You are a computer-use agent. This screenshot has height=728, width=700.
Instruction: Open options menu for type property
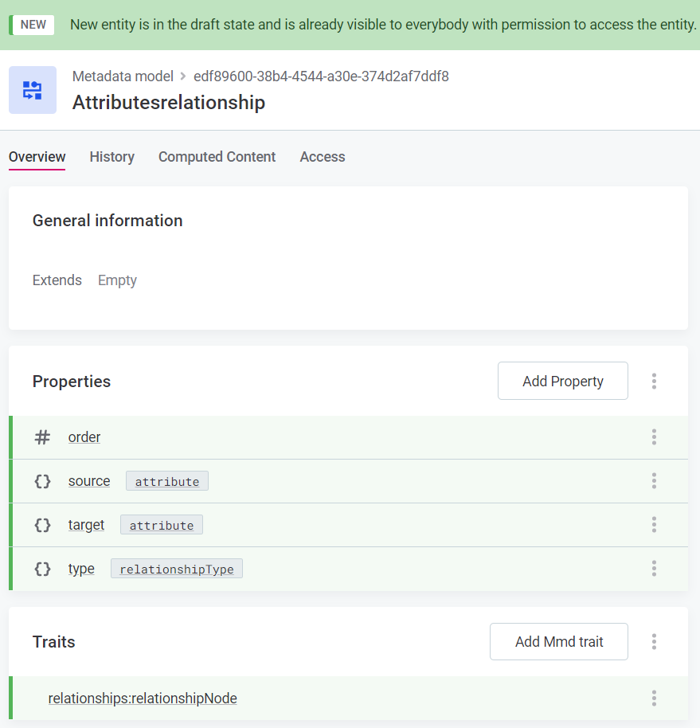tap(654, 569)
